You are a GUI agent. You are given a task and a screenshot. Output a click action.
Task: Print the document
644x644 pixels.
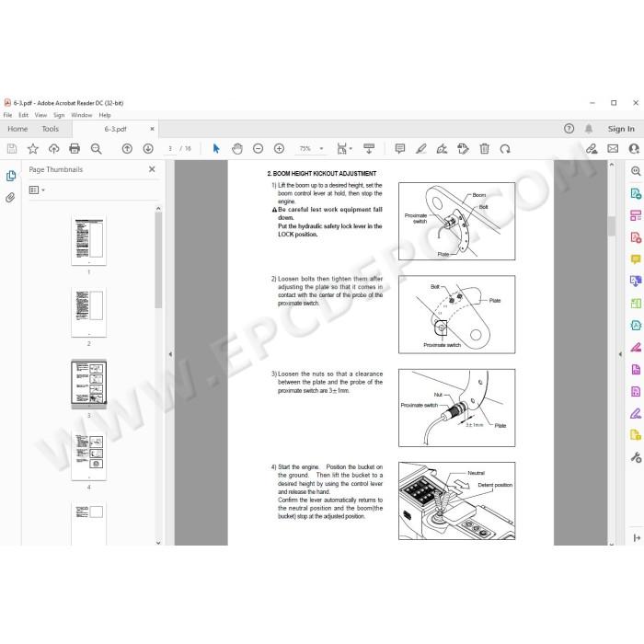click(75, 149)
